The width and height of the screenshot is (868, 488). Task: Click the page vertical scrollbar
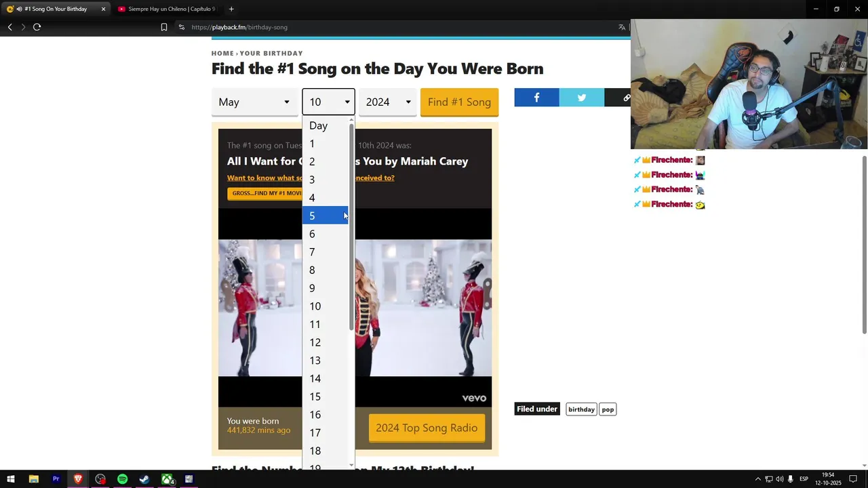tap(864, 244)
